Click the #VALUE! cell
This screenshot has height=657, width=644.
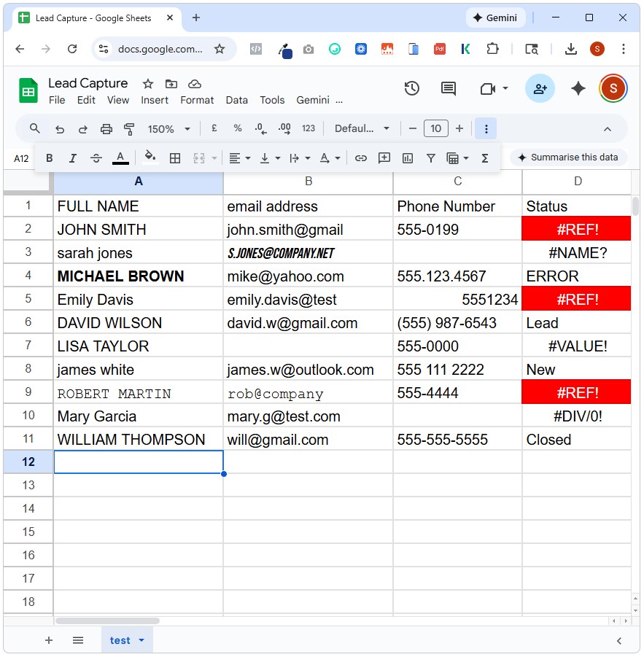577,346
